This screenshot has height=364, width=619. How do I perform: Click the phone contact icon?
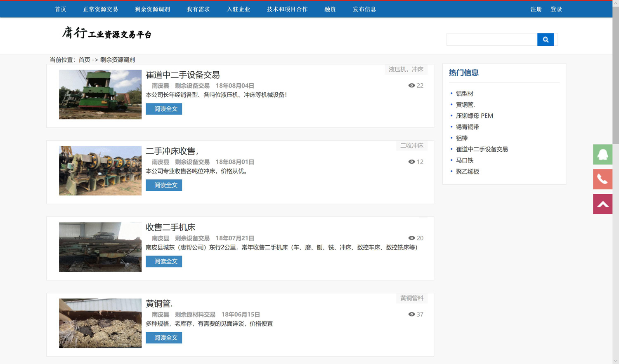coord(602,179)
